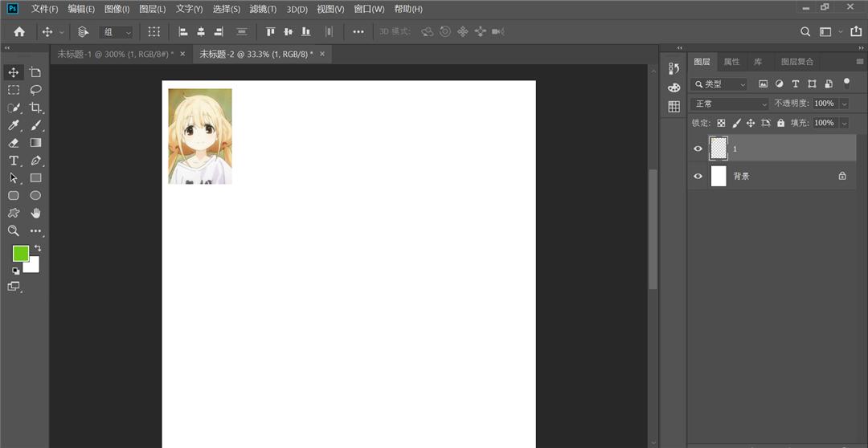
Task: Hide layer 1 with its eye icon
Action: point(698,149)
